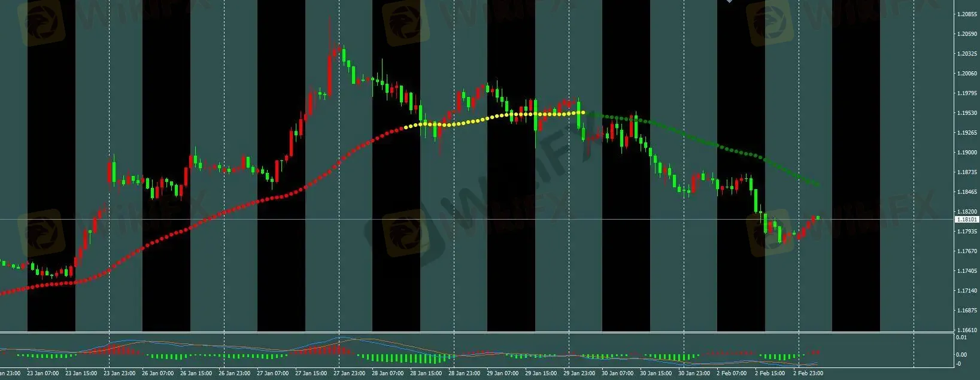Image resolution: width=980 pixels, height=380 pixels.
Task: Click the 0.00 indicator scale label
Action: click(961, 355)
